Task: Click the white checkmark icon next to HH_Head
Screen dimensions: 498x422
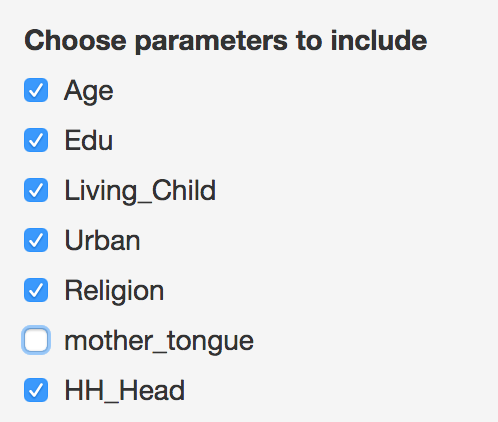Action: [36, 390]
